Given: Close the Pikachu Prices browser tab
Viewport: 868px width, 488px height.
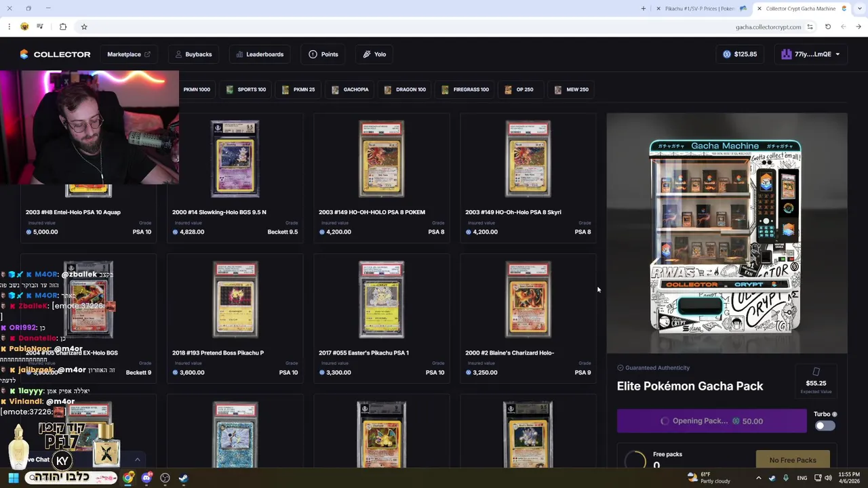Looking at the screenshot, I should tap(658, 9).
